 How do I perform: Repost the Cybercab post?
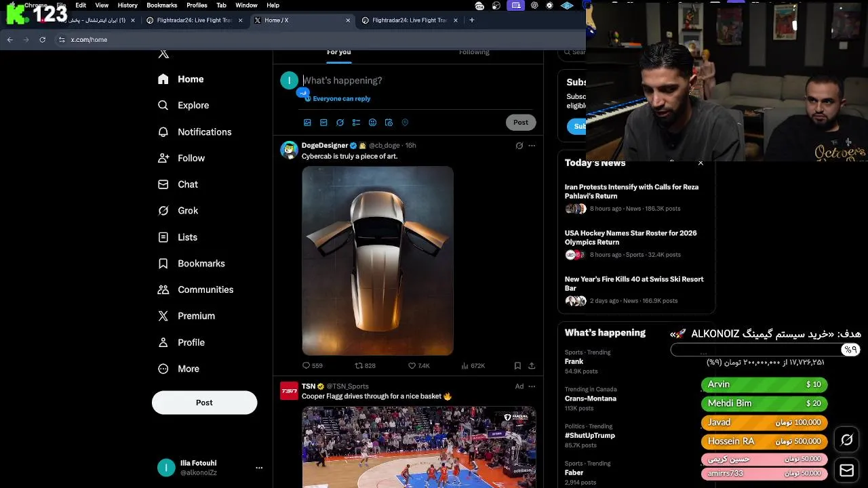366,366
